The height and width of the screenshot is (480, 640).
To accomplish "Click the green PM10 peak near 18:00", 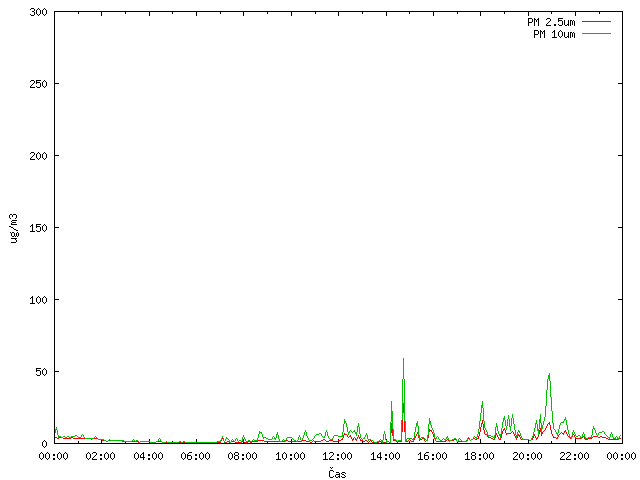I will tap(482, 402).
